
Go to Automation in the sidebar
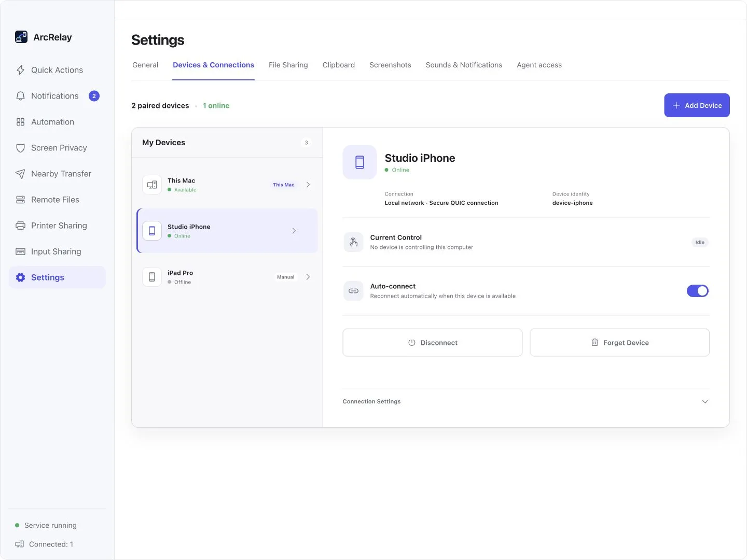(x=57, y=122)
